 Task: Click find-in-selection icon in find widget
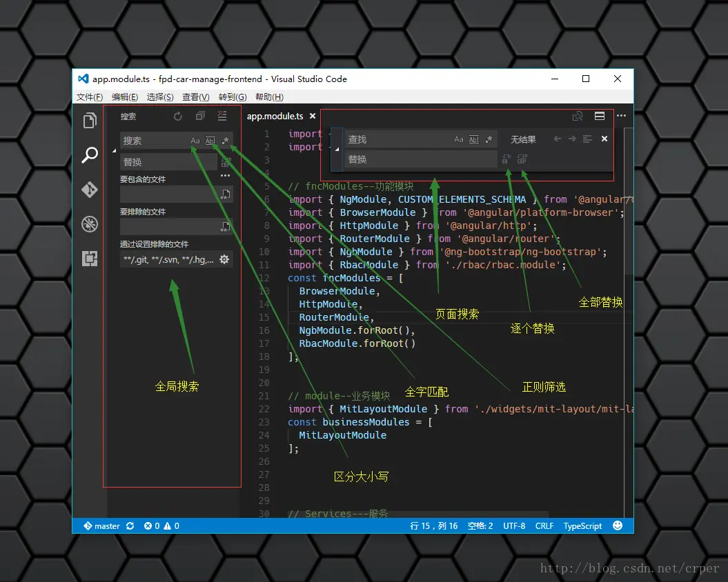(x=587, y=139)
